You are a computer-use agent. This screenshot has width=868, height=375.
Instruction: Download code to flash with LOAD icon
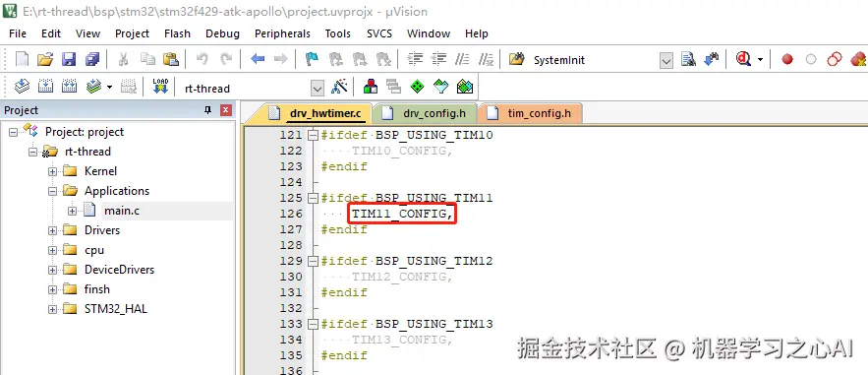(160, 87)
